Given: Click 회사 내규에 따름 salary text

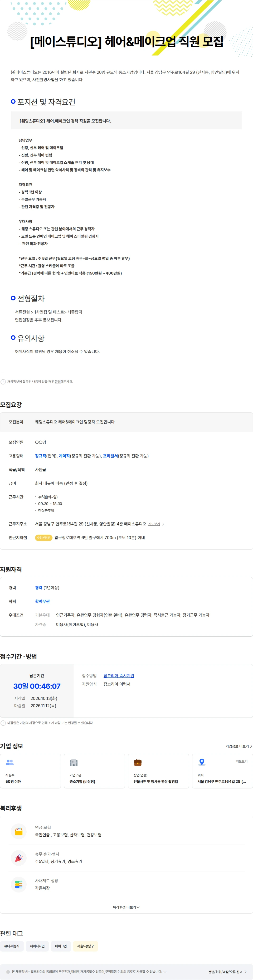Looking at the screenshot, I should [61, 483].
